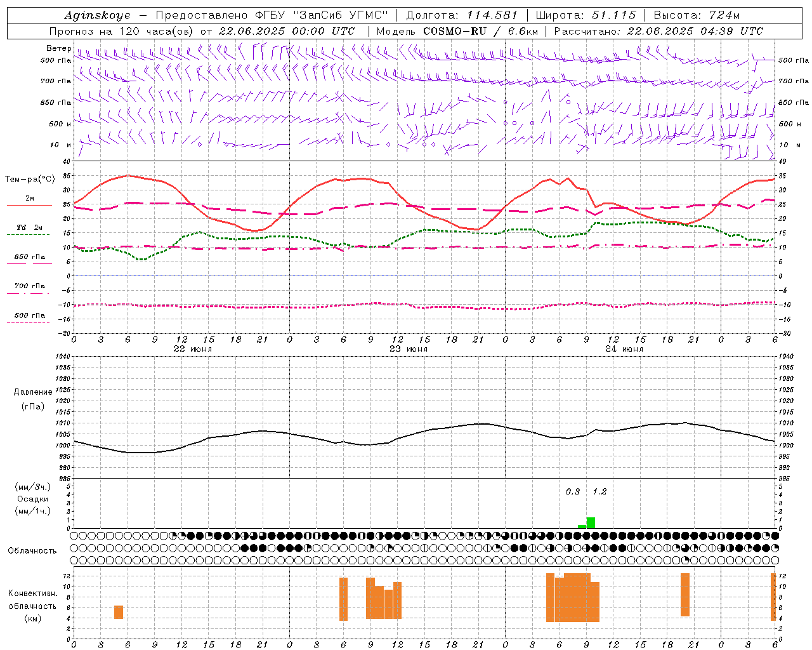Click the Широта: 51.115 value
The image size is (812, 650).
click(x=586, y=15)
